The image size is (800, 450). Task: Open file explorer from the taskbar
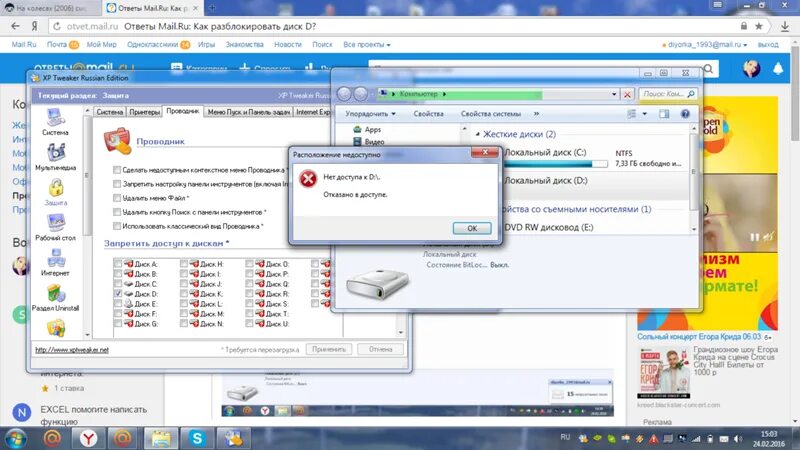[x=161, y=438]
